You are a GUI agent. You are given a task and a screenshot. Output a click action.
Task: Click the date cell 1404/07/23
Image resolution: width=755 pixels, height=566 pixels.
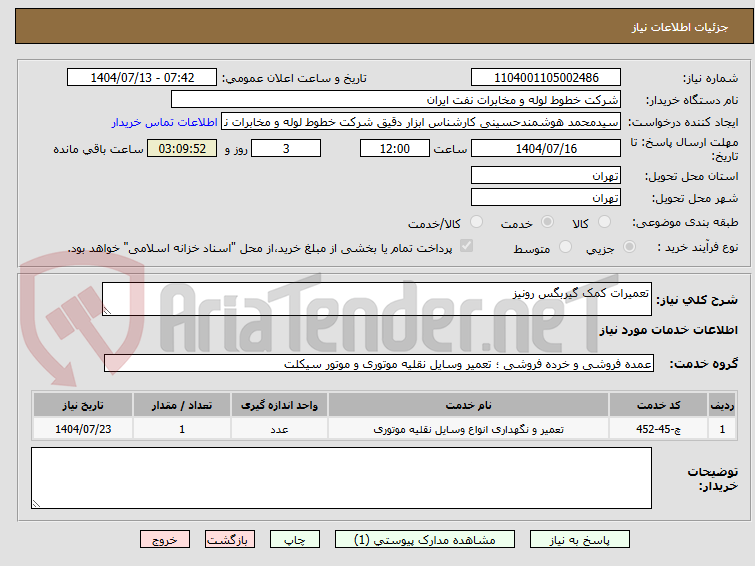[83, 429]
